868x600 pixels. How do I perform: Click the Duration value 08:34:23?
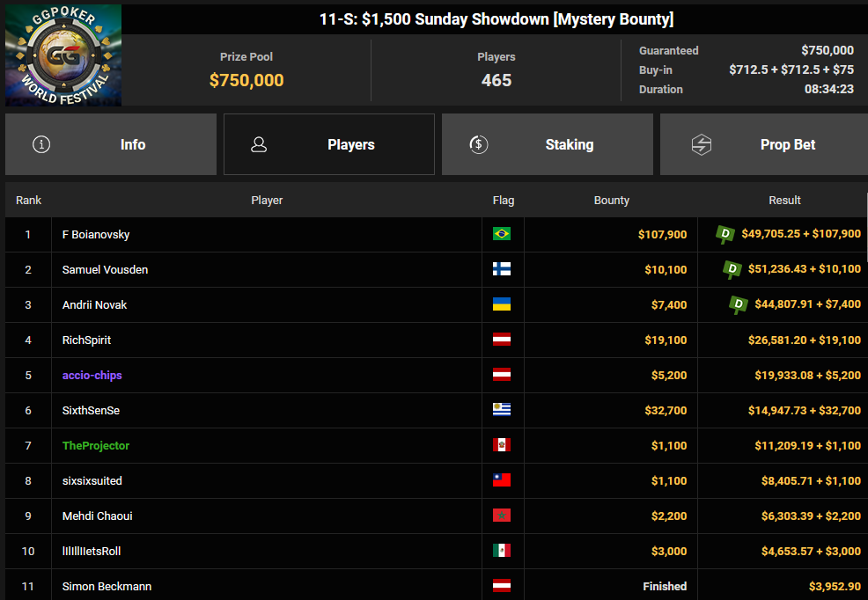(828, 89)
